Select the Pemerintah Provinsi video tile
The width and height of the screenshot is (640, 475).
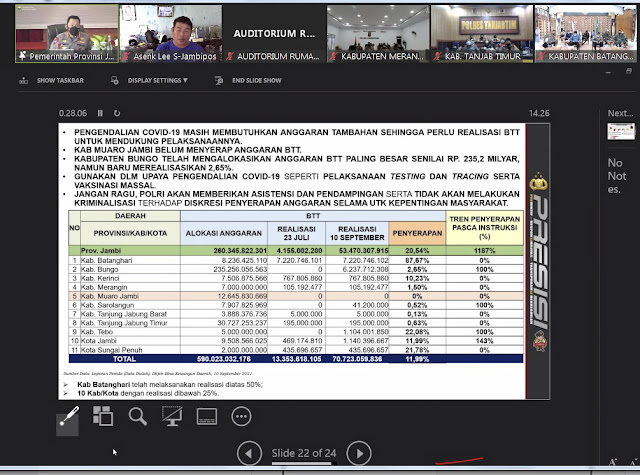point(67,33)
